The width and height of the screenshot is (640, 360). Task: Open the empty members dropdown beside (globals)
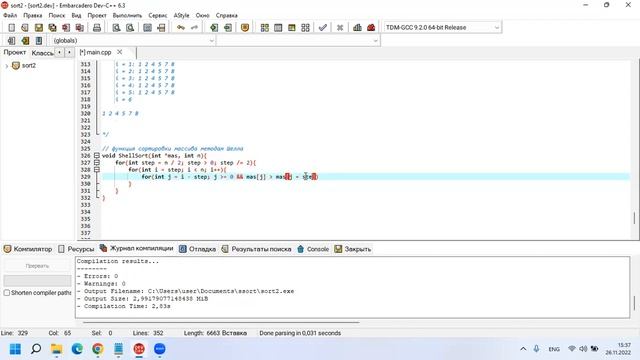tap(298, 40)
